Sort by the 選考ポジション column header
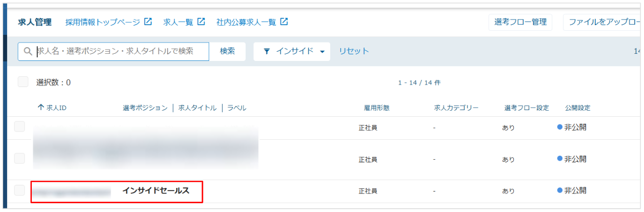The width and height of the screenshot is (644, 212). (145, 108)
